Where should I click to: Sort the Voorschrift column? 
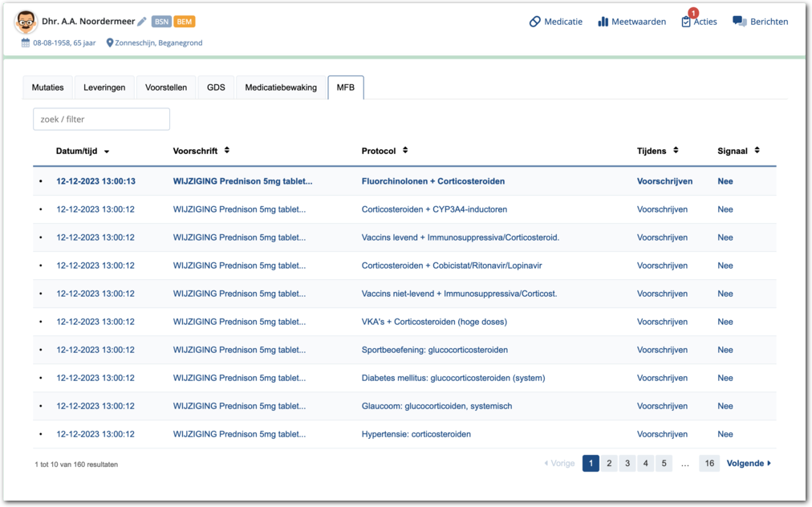(227, 151)
